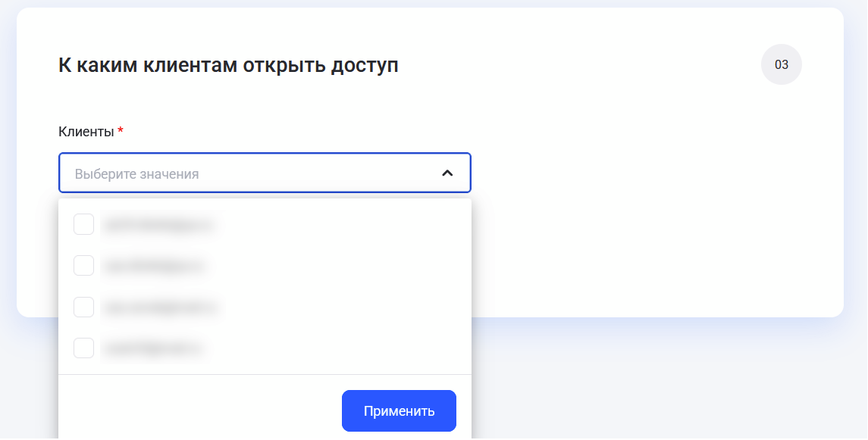Tick the third client checkbox
The width and height of the screenshot is (868, 440).
(x=83, y=307)
